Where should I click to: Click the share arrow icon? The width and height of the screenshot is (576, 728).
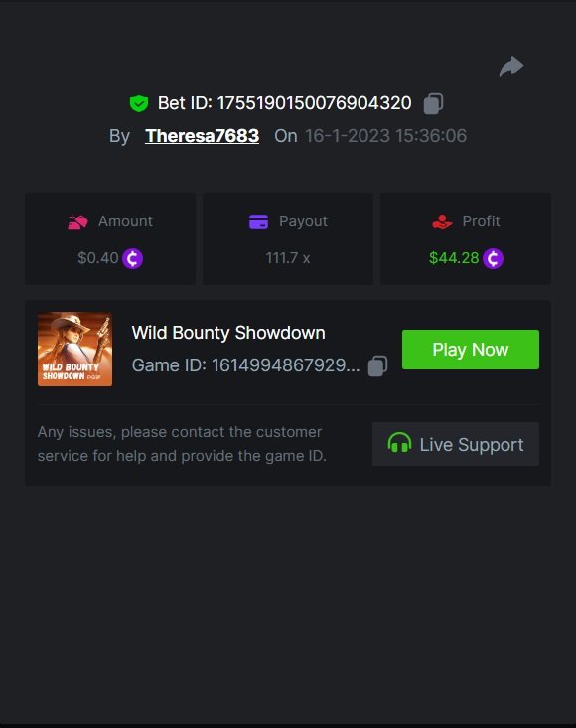(511, 67)
